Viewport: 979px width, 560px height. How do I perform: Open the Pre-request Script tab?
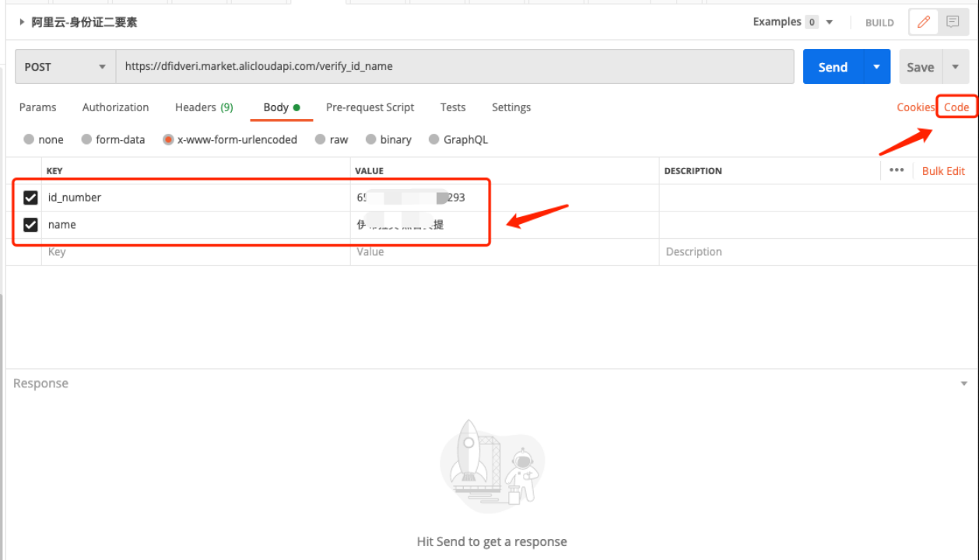370,107
